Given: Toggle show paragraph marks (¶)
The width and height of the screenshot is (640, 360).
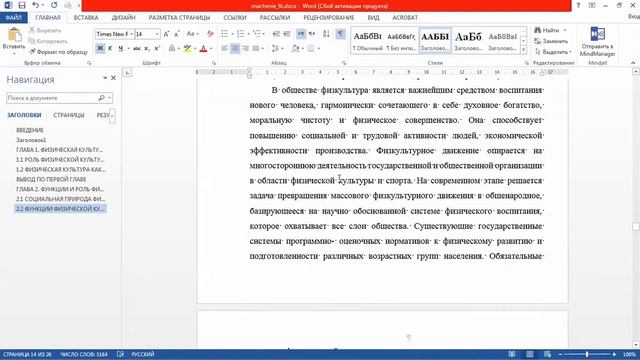Looking at the screenshot, I should coord(340,34).
